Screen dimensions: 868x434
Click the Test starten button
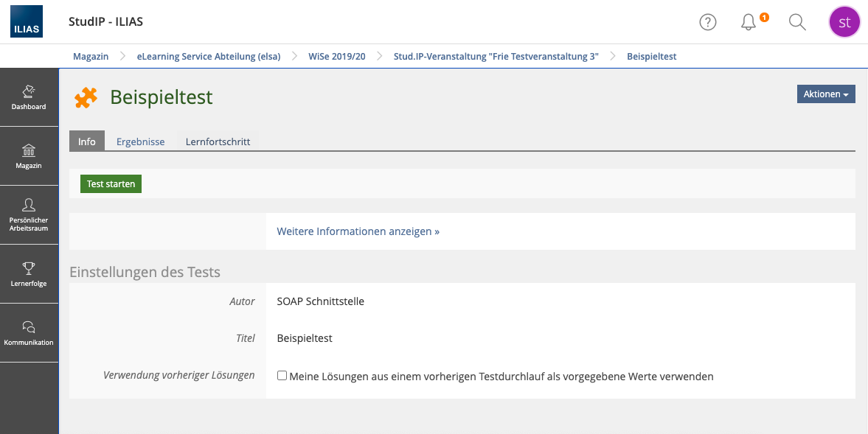click(x=111, y=183)
